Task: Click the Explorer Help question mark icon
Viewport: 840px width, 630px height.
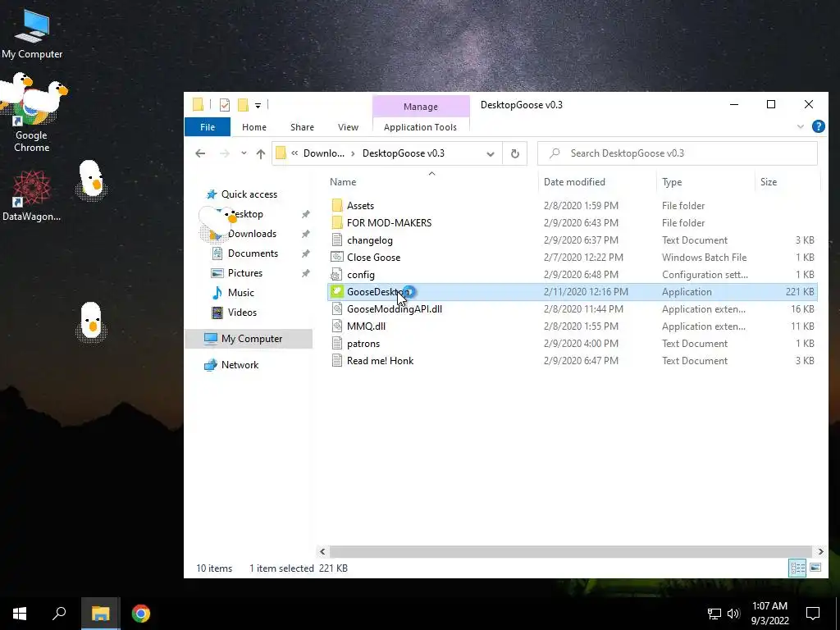Action: click(x=818, y=126)
